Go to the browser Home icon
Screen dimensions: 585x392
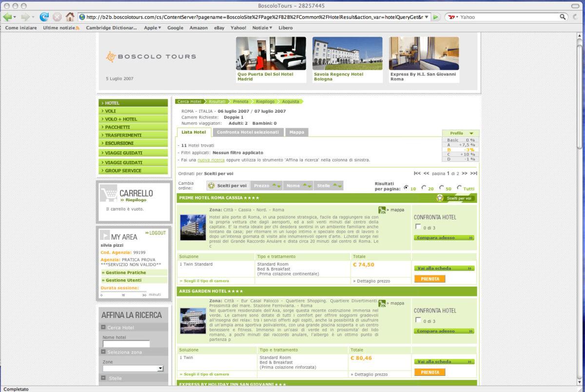tap(70, 17)
